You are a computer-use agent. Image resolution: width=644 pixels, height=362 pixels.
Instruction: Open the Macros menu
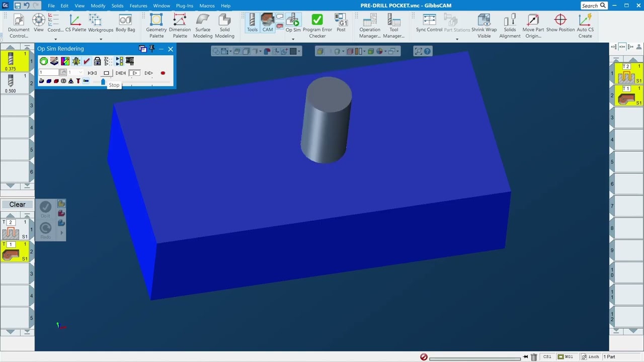coord(207,6)
